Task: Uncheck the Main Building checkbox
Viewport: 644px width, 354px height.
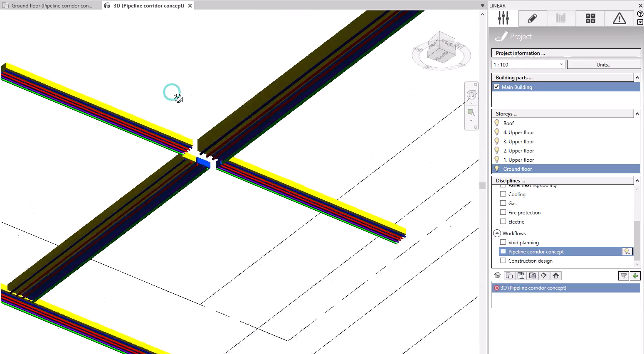Action: pos(496,87)
